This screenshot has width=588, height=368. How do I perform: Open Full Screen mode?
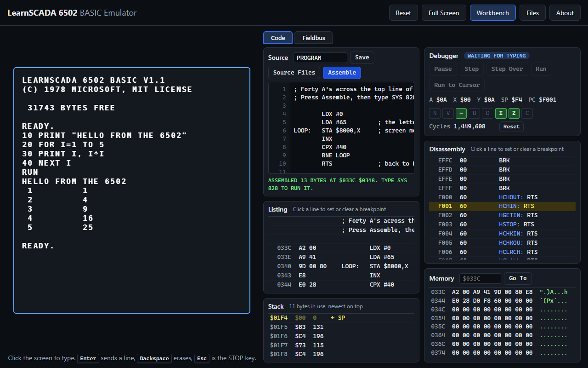(444, 13)
